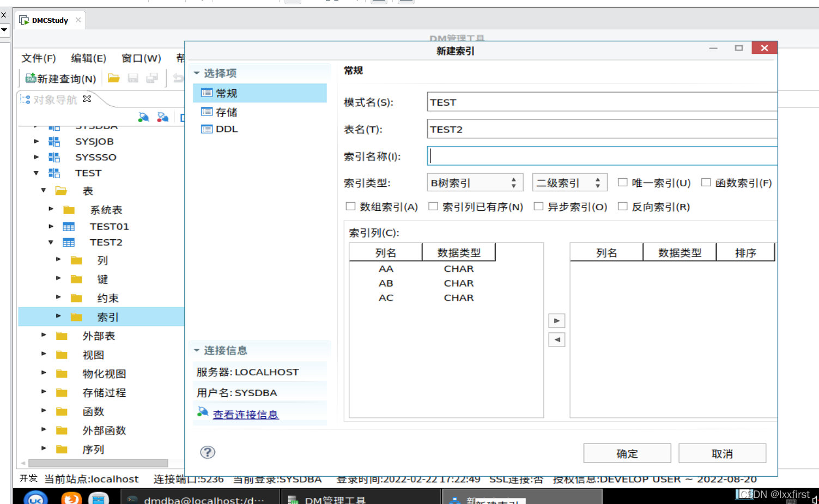The width and height of the screenshot is (819, 504).
Task: Check the 反向索引(R) option
Action: [x=623, y=207]
